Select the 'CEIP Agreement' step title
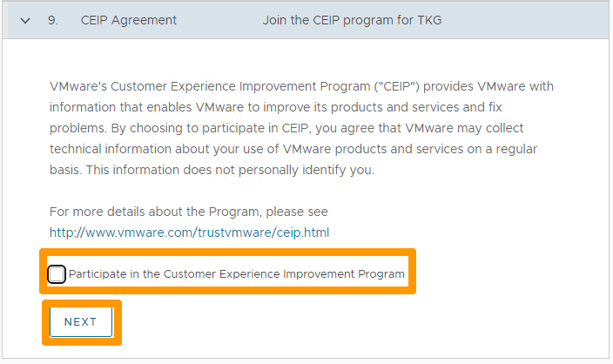This screenshot has width=613, height=364. (x=129, y=20)
